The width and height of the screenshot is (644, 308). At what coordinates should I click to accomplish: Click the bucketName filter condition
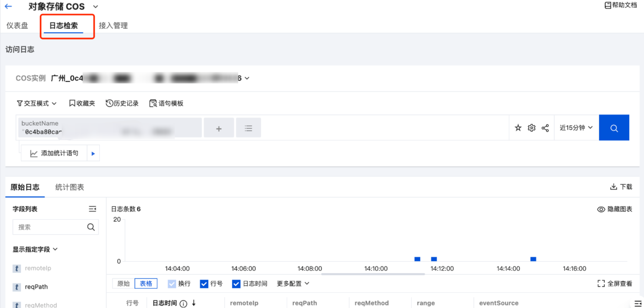tap(110, 128)
